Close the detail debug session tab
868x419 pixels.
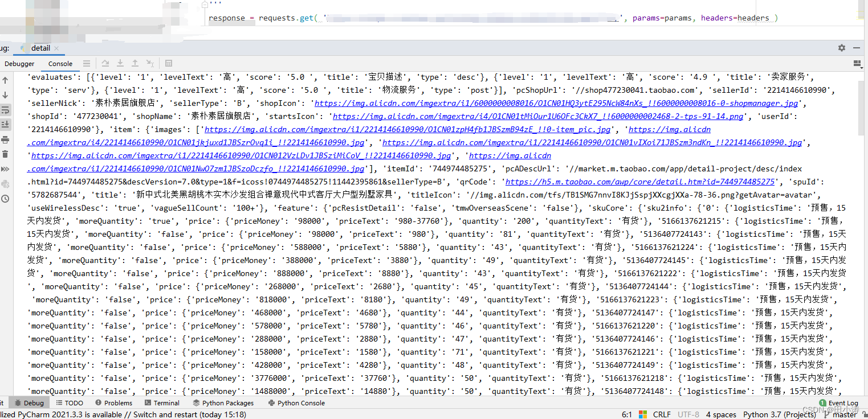tap(56, 48)
